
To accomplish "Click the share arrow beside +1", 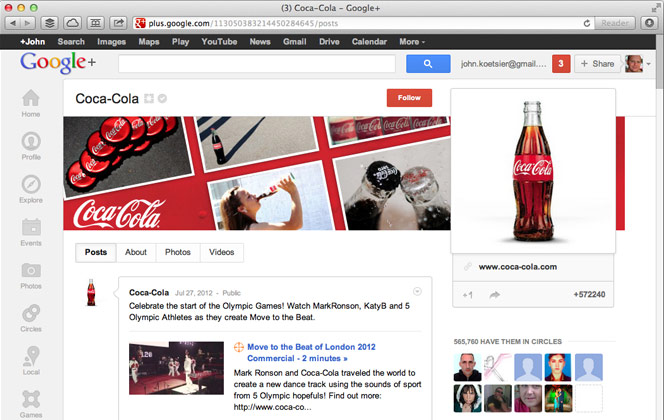I will 495,295.
